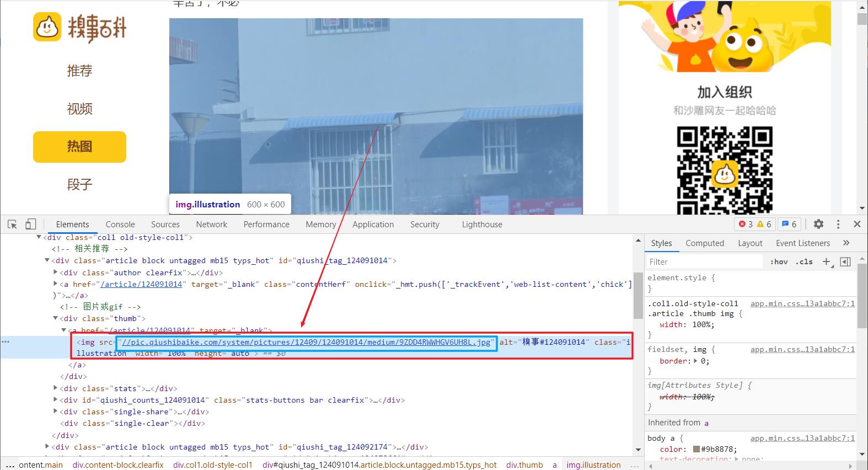The height and width of the screenshot is (470, 868).
Task: Switch to Layout pane tab
Action: coord(750,243)
